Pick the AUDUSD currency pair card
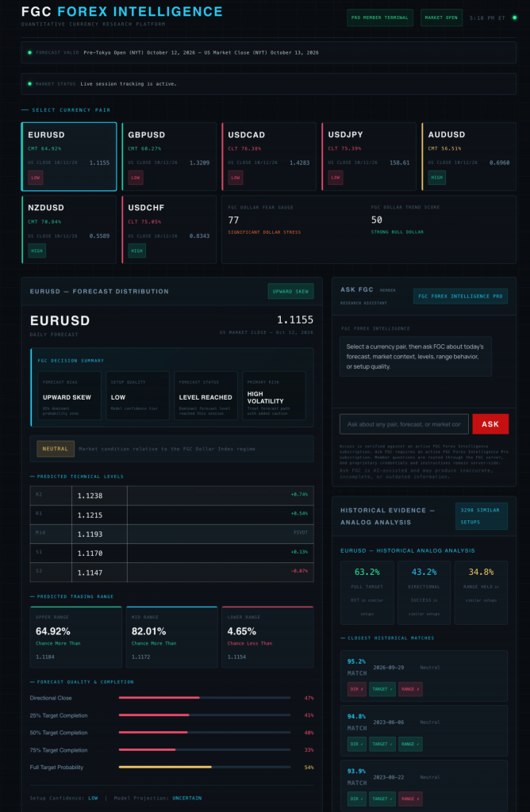This screenshot has height=812, width=530. coord(469,156)
